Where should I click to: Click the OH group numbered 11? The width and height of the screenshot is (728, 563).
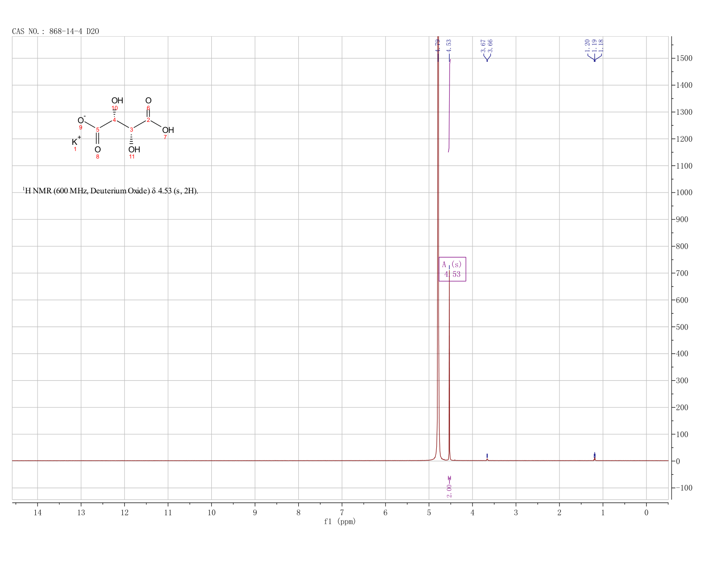[x=134, y=149]
